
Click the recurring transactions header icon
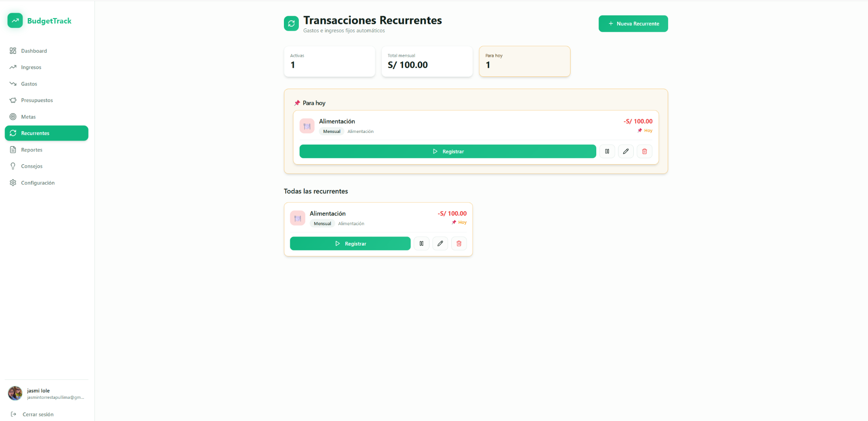(291, 24)
